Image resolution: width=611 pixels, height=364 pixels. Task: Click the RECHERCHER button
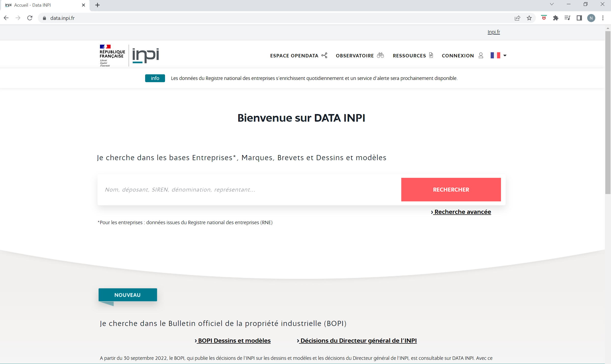(451, 190)
